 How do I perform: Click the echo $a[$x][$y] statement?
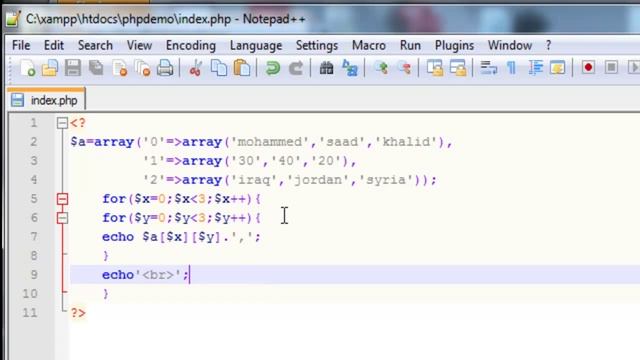pyautogui.click(x=181, y=237)
